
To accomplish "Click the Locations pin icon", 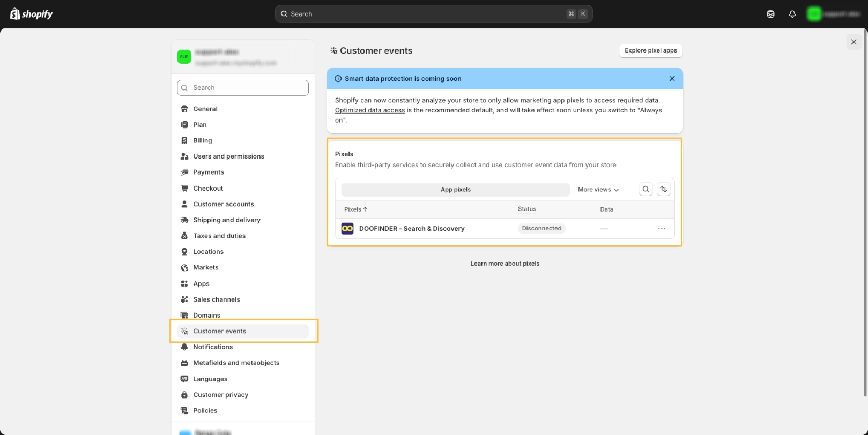I will tap(184, 252).
